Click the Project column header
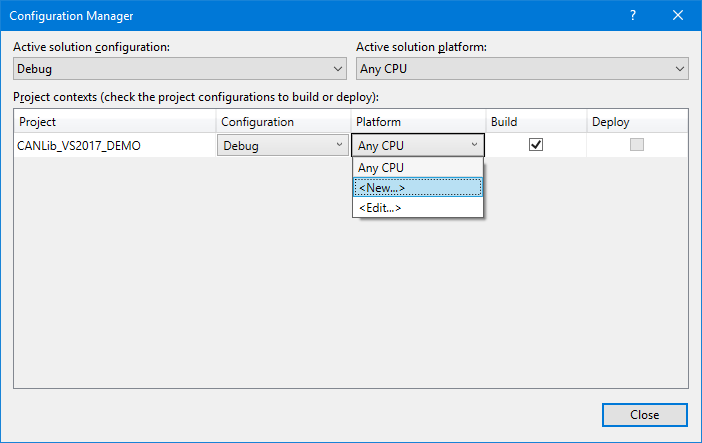702x443 pixels. 115,121
